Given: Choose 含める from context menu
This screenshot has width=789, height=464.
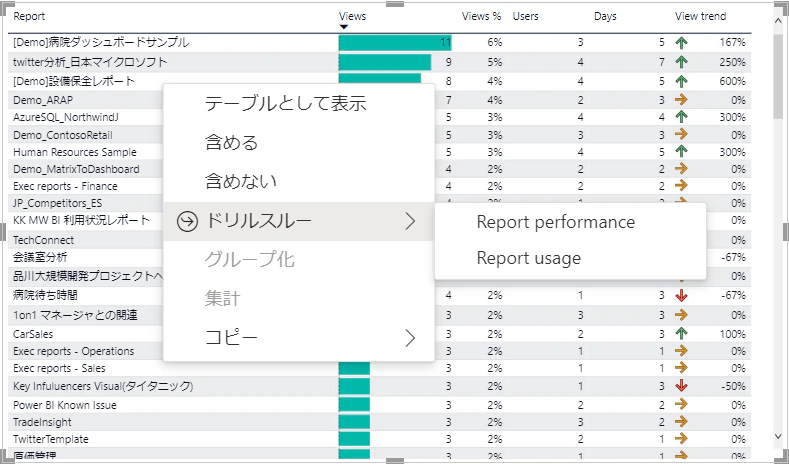Looking at the screenshot, I should (x=298, y=142).
